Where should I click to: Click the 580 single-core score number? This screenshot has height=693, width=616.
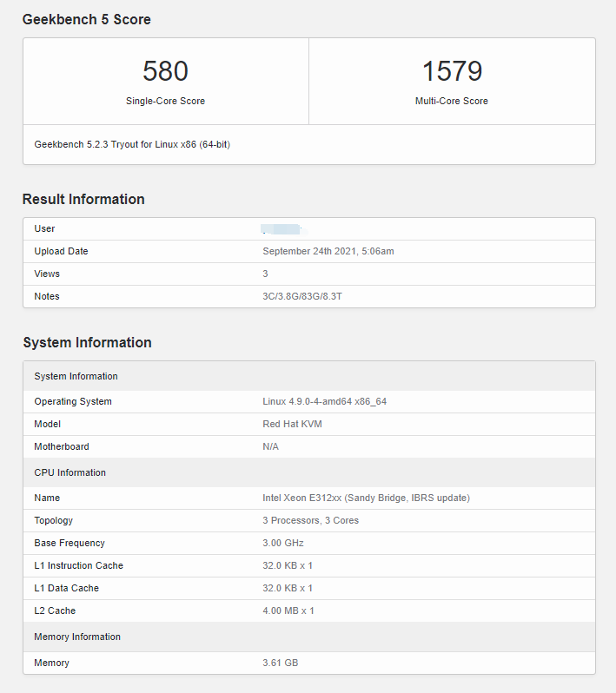pyautogui.click(x=165, y=71)
